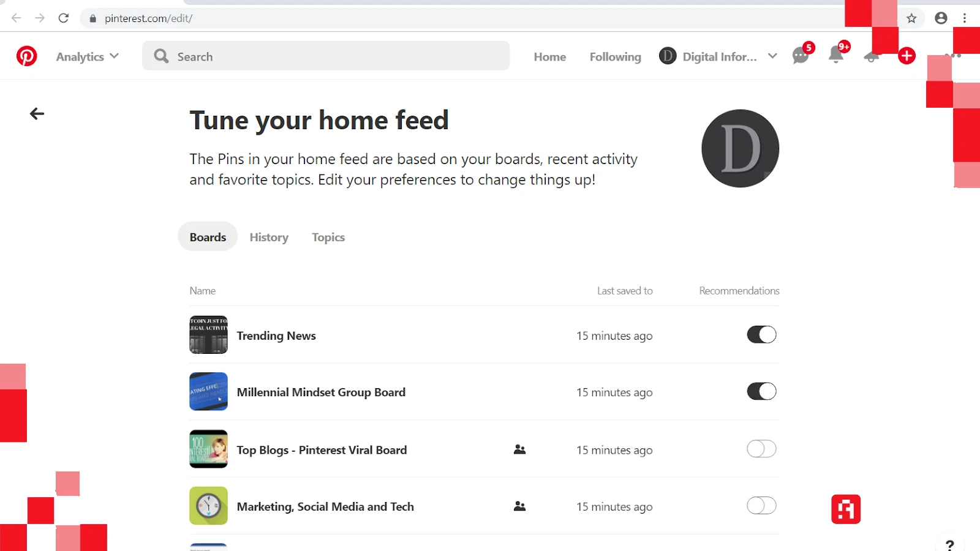
Task: Bookmark this page with star icon
Action: (x=911, y=18)
